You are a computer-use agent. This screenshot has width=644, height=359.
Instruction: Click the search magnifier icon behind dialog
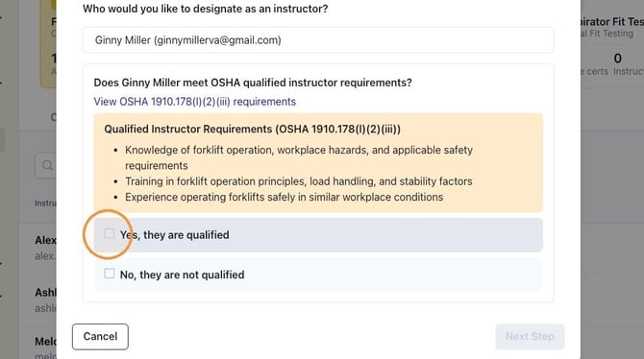(x=48, y=165)
